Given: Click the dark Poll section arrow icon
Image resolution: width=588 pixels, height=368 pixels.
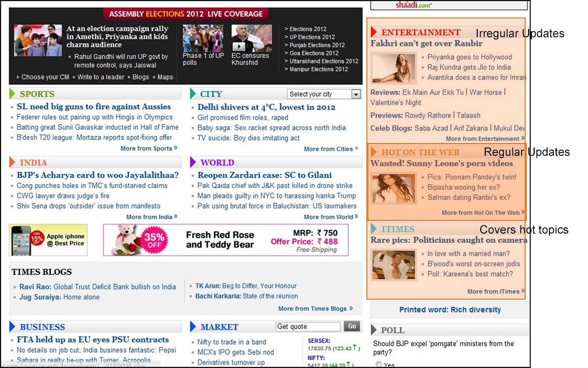Looking at the screenshot, I should [x=374, y=330].
